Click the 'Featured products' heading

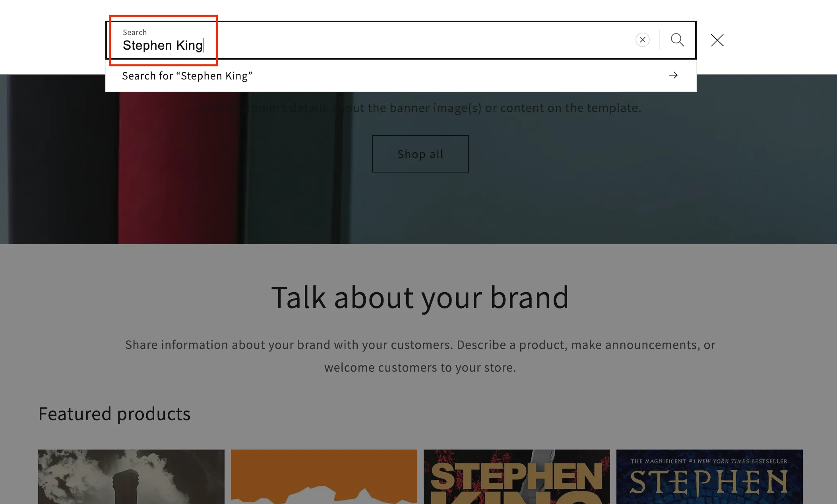pos(114,414)
